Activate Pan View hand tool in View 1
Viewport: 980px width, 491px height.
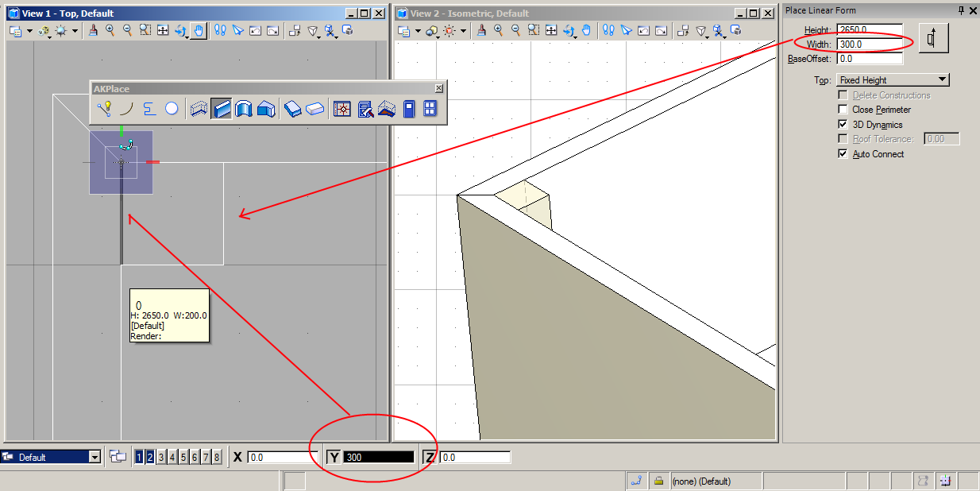point(198,31)
